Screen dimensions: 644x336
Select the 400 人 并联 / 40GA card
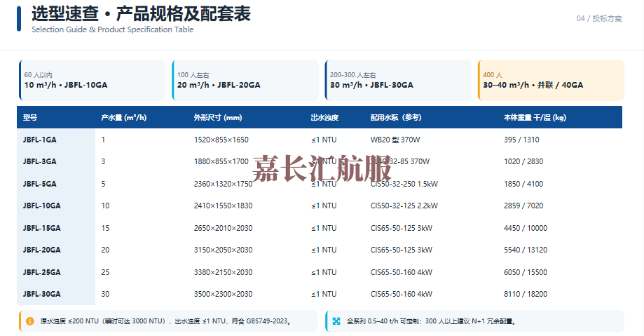click(551, 80)
